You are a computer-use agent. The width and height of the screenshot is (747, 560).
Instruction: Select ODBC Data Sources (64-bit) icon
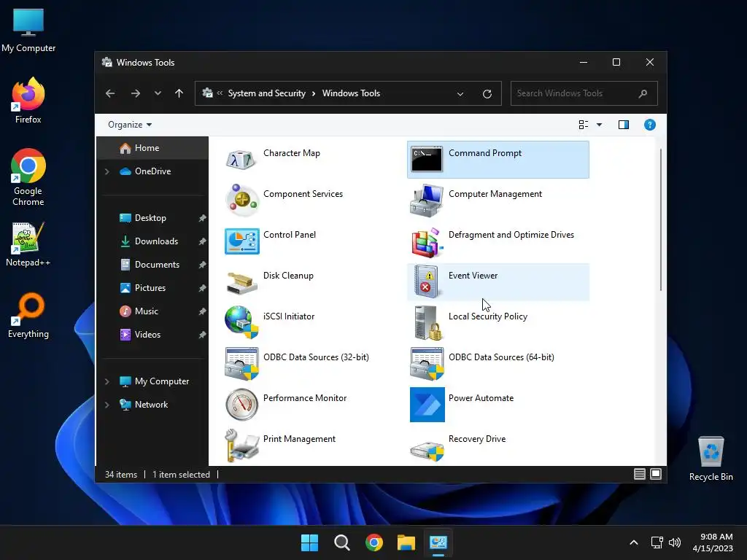(x=426, y=364)
